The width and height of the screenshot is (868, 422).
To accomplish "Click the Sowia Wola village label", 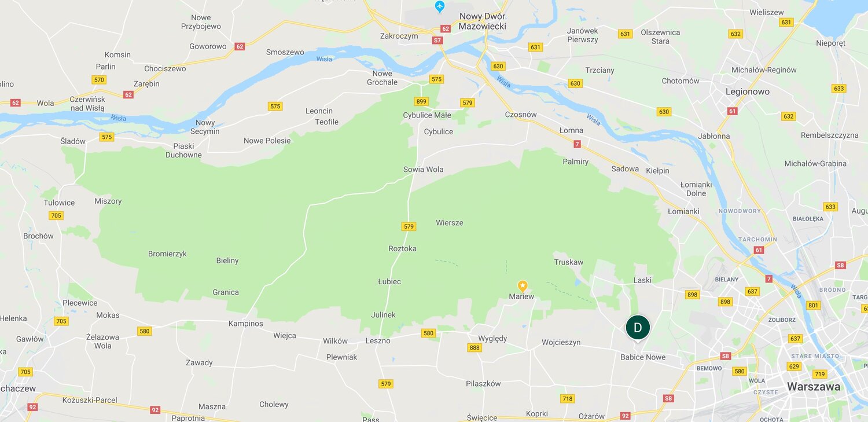I will tap(423, 170).
